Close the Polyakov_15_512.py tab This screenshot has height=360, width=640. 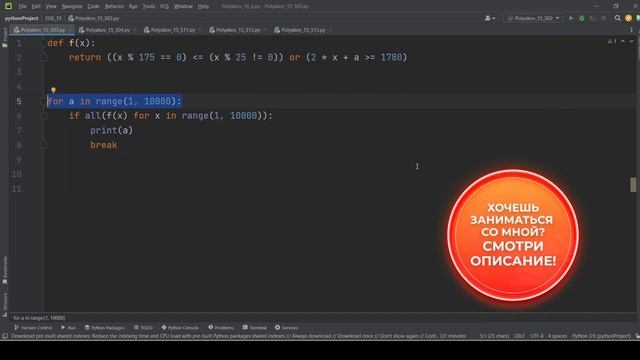click(265, 30)
